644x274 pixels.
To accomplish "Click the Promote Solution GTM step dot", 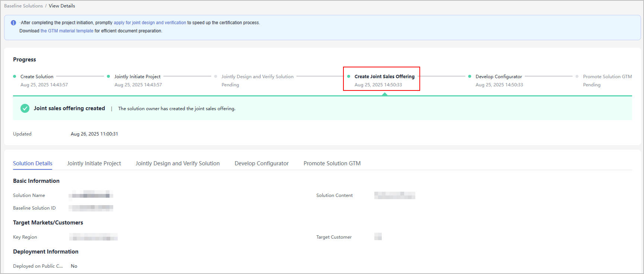I will pos(577,76).
